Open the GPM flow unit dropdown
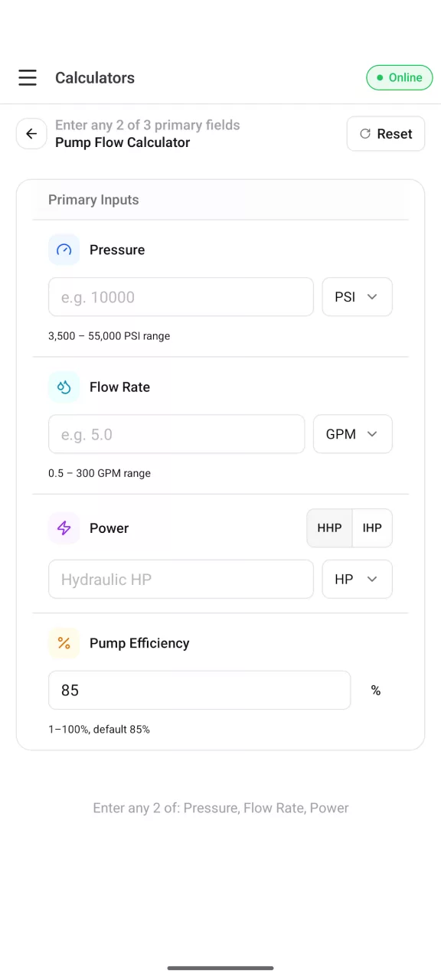This screenshot has width=441, height=980. pos(353,434)
